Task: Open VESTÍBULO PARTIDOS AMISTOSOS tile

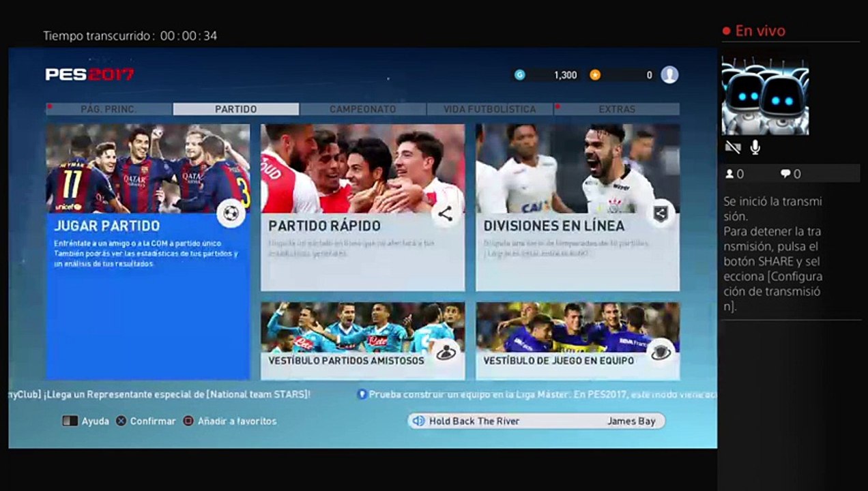Action: point(362,341)
